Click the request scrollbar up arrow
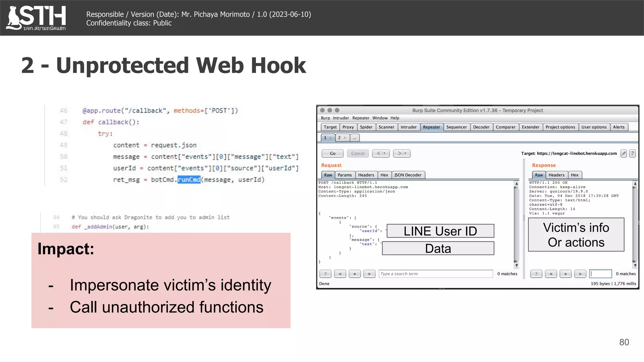The image size is (644, 362). (x=516, y=183)
